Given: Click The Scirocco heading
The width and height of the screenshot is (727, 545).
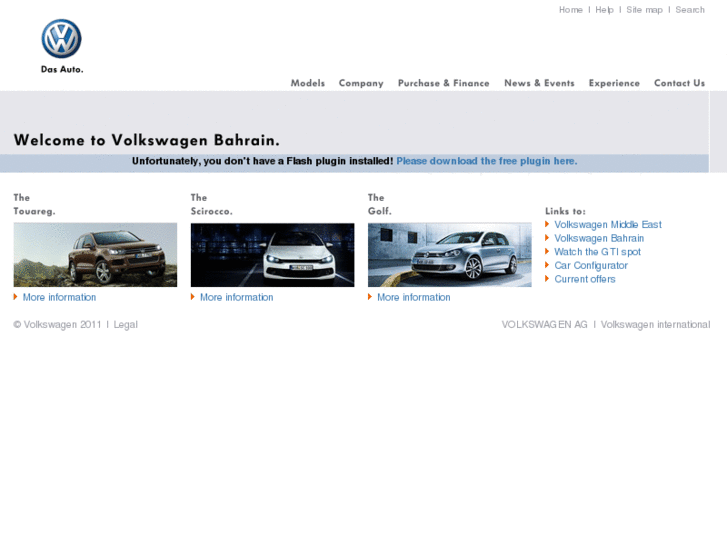Looking at the screenshot, I should click(x=211, y=204).
